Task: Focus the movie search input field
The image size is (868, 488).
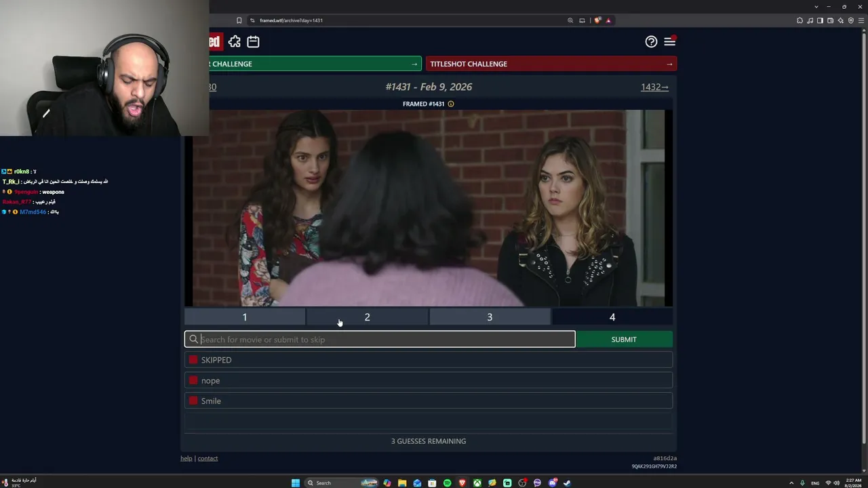Action: 380,340
